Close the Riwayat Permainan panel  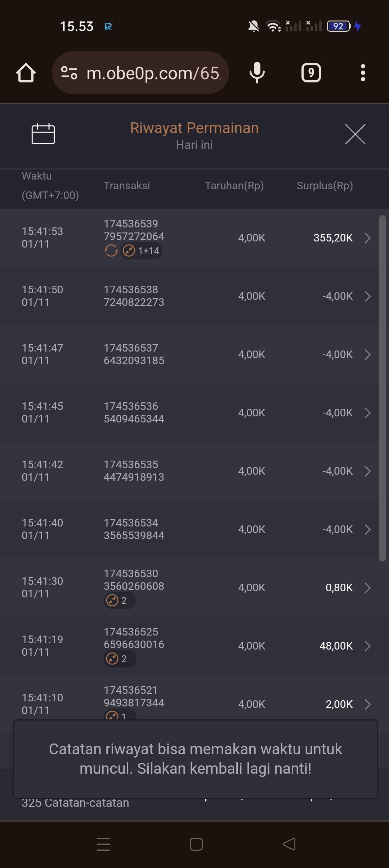coord(355,134)
